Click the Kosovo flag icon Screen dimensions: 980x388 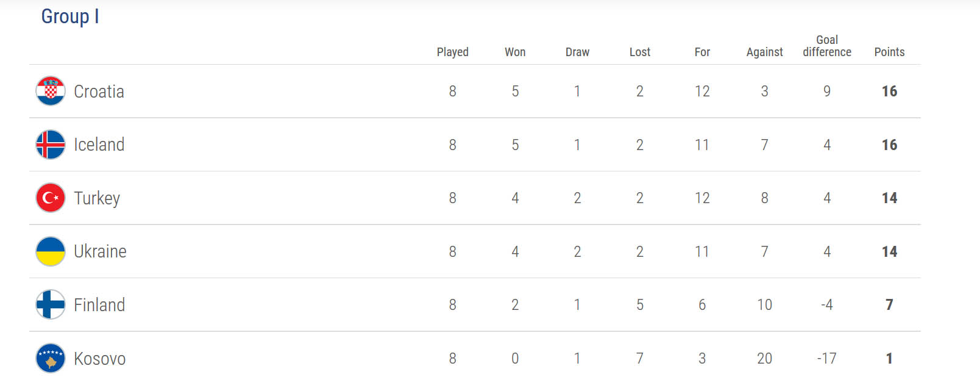51,358
